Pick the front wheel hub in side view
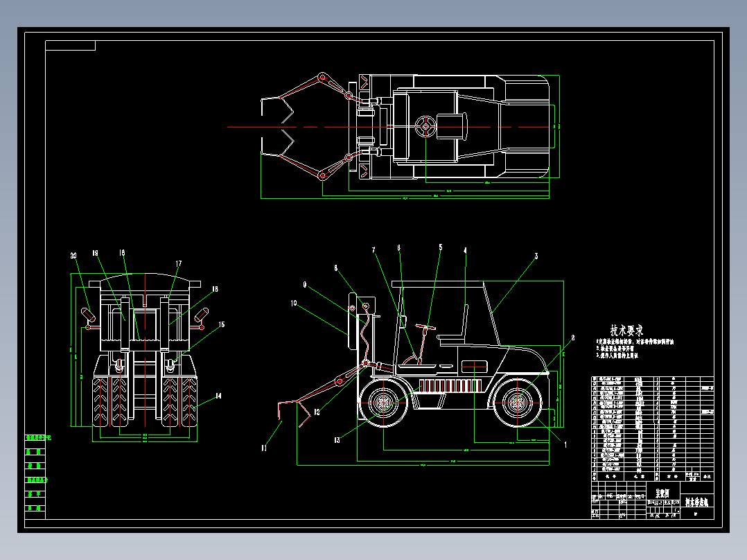 (383, 403)
